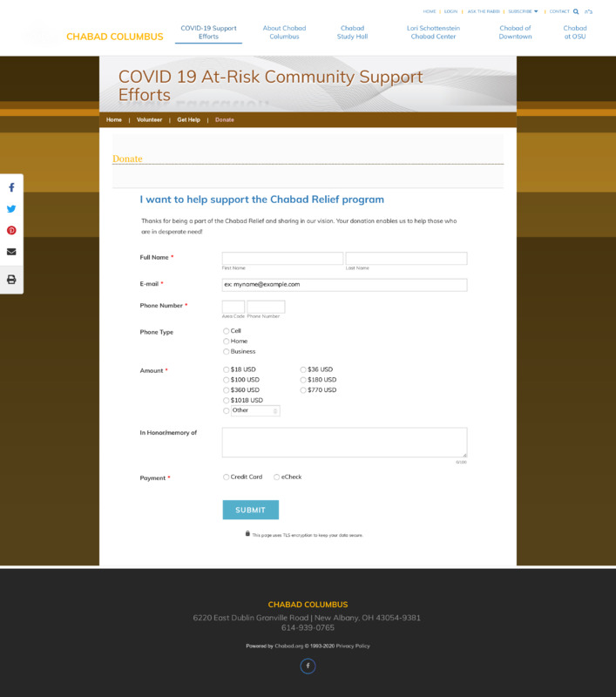Image resolution: width=616 pixels, height=697 pixels.
Task: Focus the First Name input field
Action: tap(282, 258)
